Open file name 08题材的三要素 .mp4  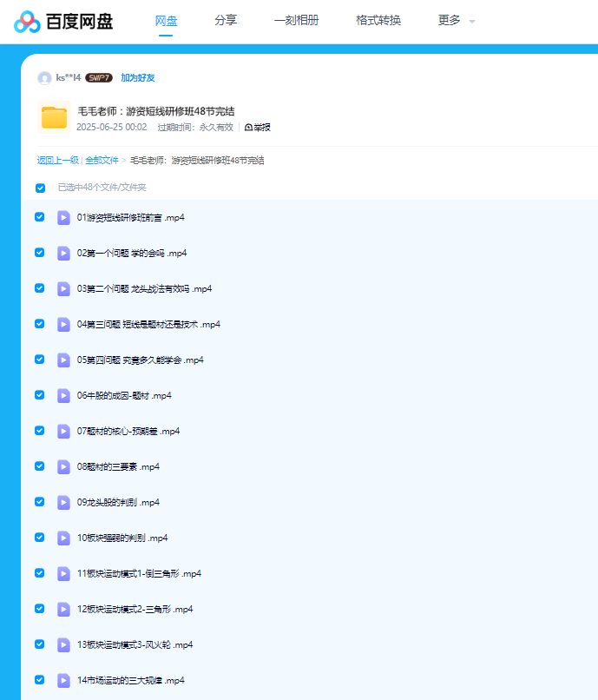[118, 467]
